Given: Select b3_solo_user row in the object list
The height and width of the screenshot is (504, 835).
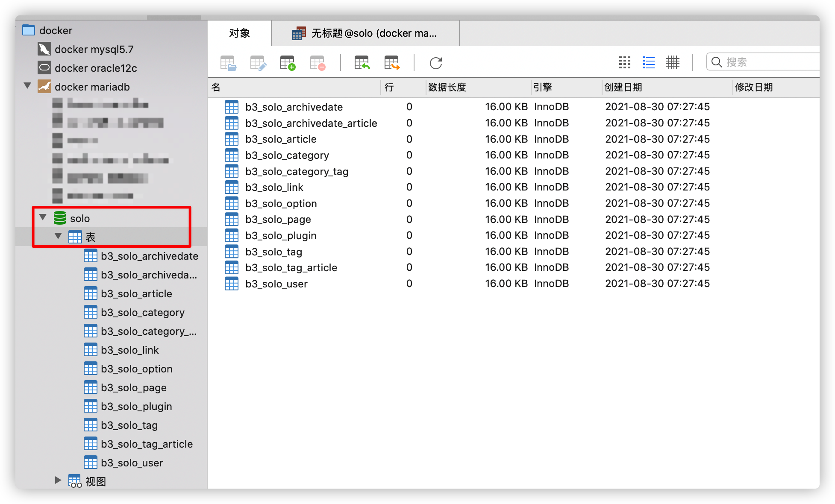Looking at the screenshot, I should click(276, 284).
